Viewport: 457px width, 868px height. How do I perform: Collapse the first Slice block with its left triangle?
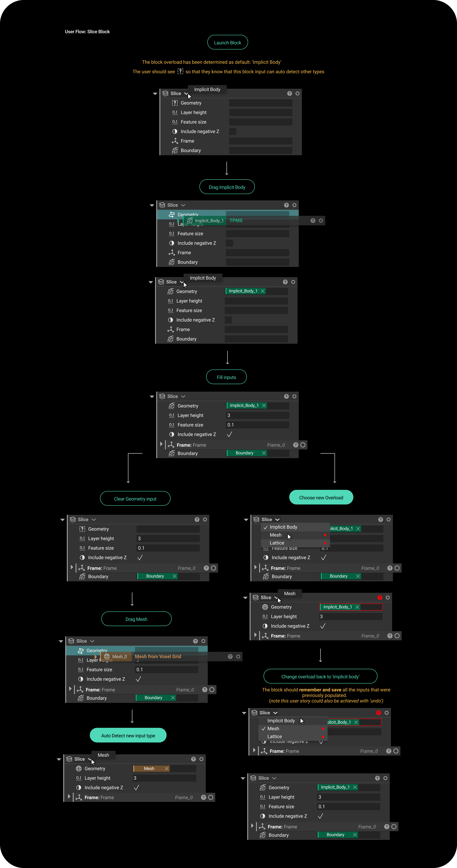pos(155,94)
